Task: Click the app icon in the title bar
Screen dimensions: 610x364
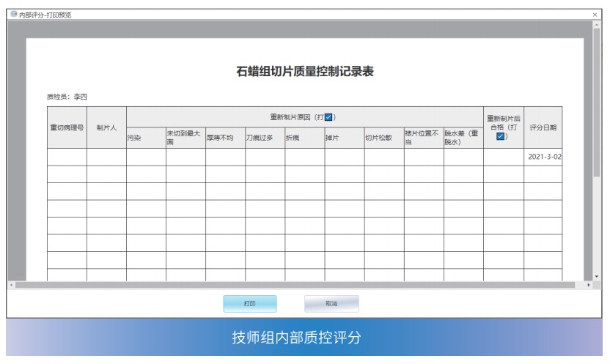Action: pyautogui.click(x=14, y=15)
